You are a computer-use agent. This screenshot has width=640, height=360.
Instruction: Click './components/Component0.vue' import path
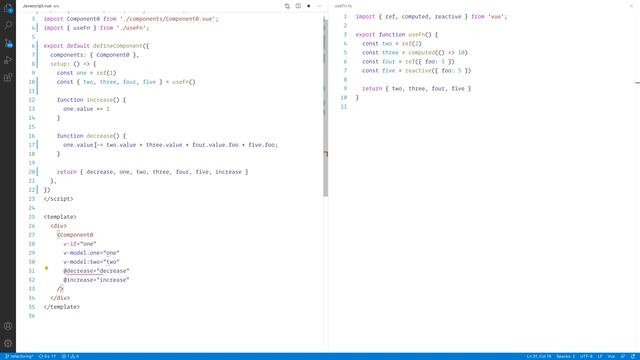coord(168,19)
